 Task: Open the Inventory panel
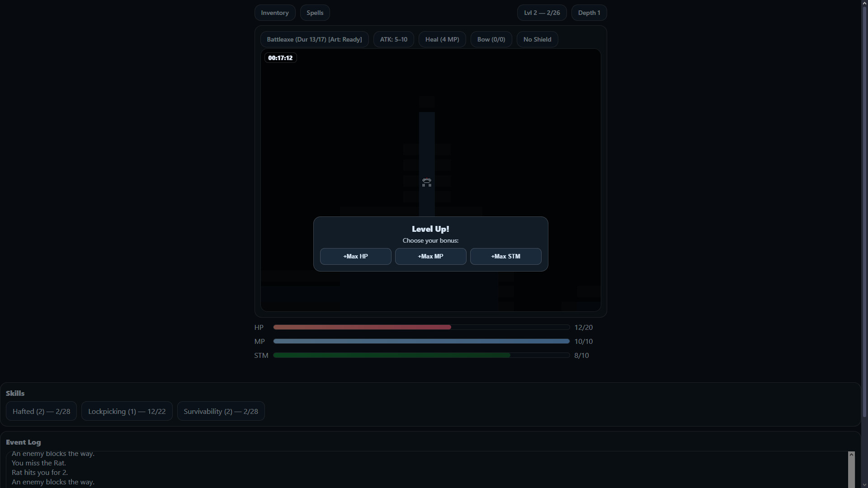[x=274, y=13]
